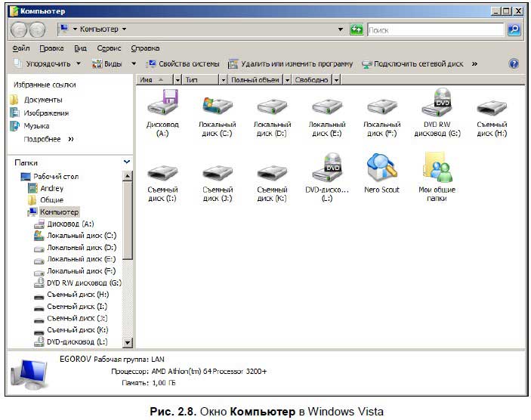Click into the 'Поиск' search field
The image size is (531, 420).
(436, 29)
